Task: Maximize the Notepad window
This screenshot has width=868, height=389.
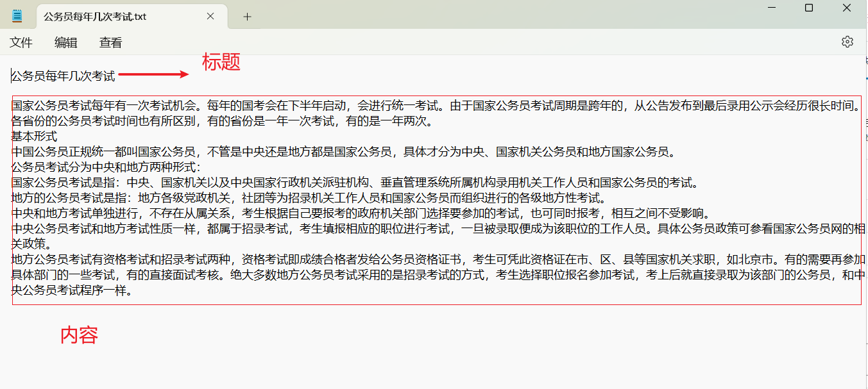Action: pos(809,8)
